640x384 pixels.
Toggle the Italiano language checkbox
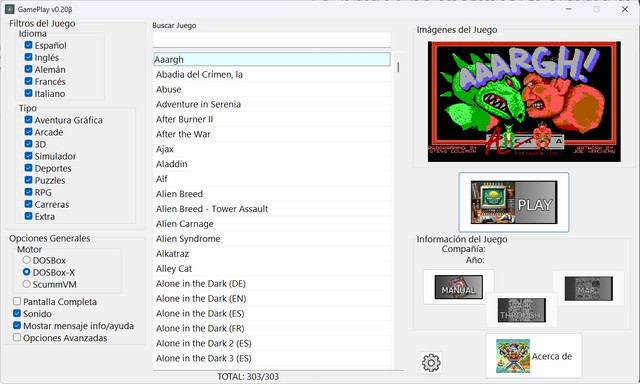(28, 93)
